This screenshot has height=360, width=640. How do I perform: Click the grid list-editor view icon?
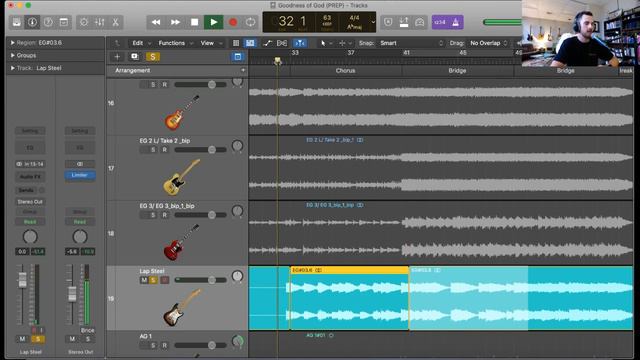(236, 43)
